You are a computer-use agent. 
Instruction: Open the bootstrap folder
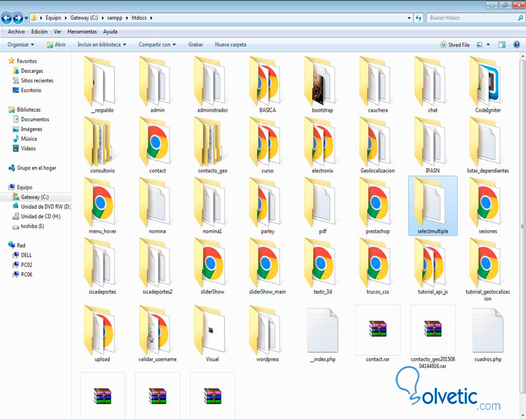pyautogui.click(x=322, y=85)
